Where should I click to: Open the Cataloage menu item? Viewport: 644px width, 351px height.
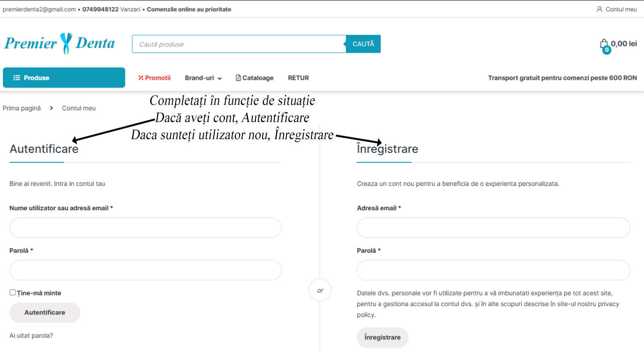click(255, 78)
